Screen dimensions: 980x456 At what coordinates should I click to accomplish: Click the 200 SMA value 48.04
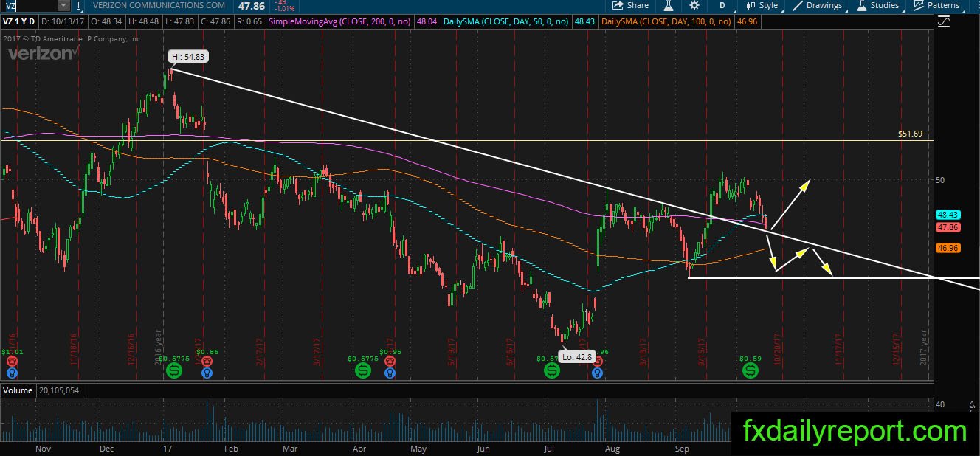(427, 22)
